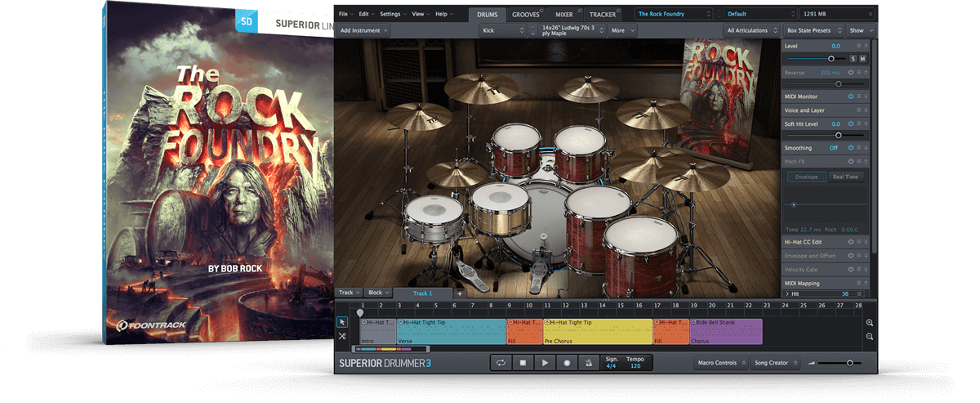Open the Kick instrument selector
Viewport: 980px width, 403px height.
(504, 30)
